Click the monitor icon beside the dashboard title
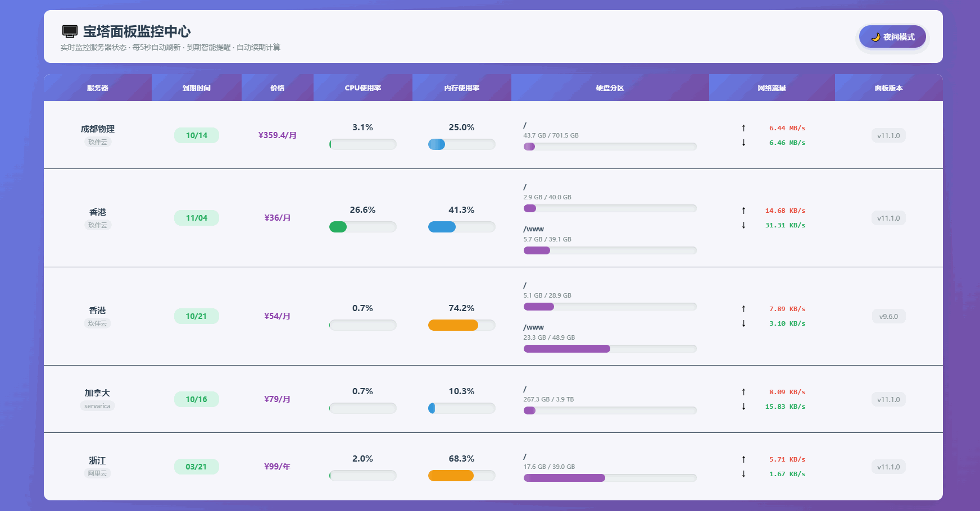The height and width of the screenshot is (511, 980). coord(70,31)
